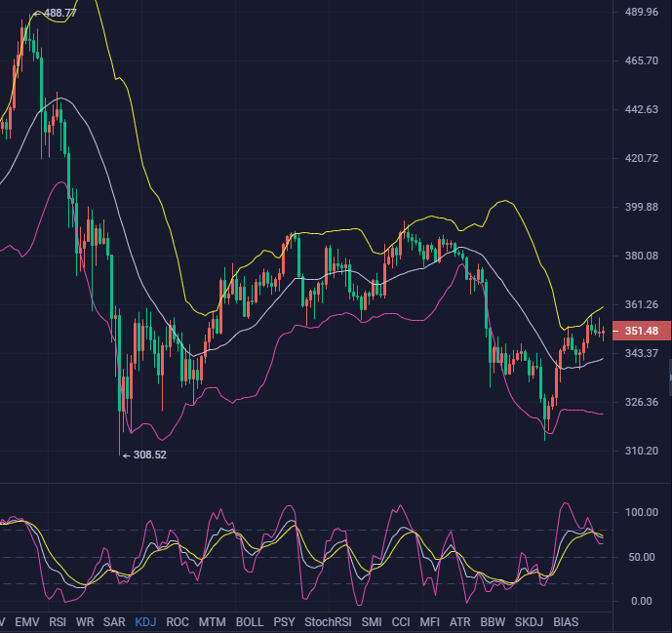Click the 361.26 price axis label
This screenshot has width=672, height=633.
[x=641, y=304]
